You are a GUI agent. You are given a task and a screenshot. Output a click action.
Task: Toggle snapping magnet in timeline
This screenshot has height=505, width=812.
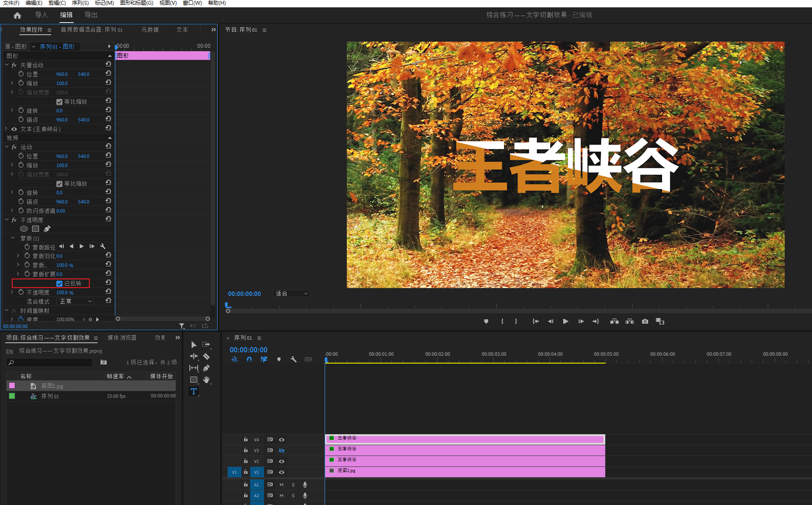249,359
